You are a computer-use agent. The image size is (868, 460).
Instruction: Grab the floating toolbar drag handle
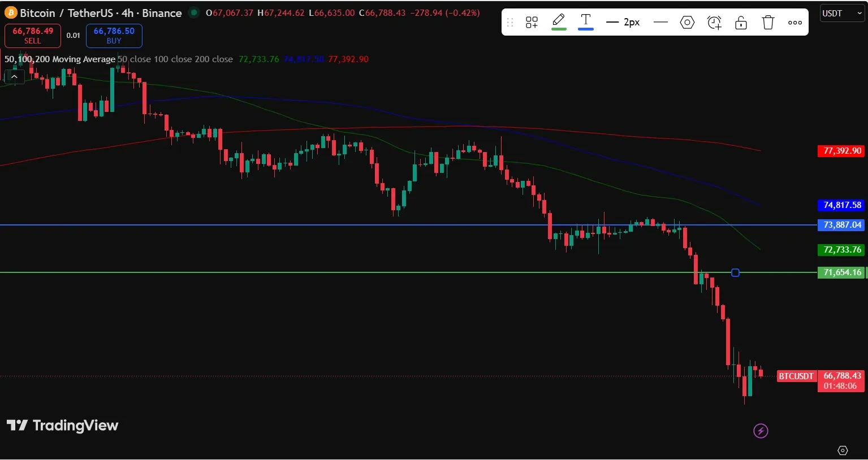click(x=510, y=23)
